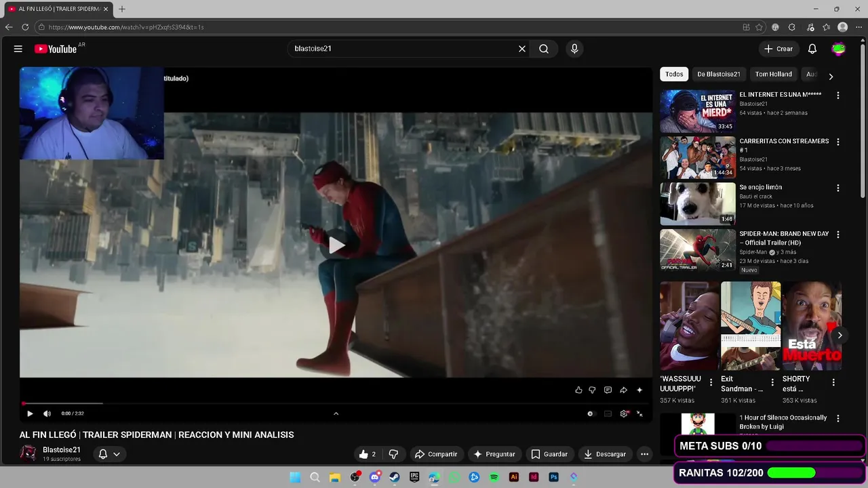
Task: Seek along the video progress bar
Action: click(336, 404)
